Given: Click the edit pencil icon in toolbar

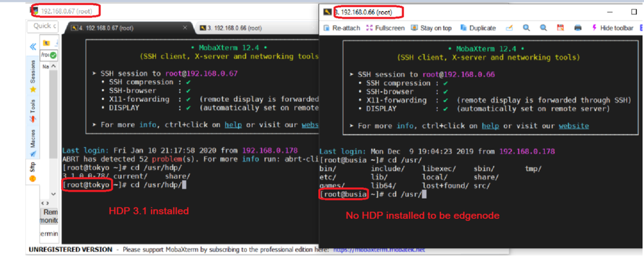Looking at the screenshot, I should [509, 28].
